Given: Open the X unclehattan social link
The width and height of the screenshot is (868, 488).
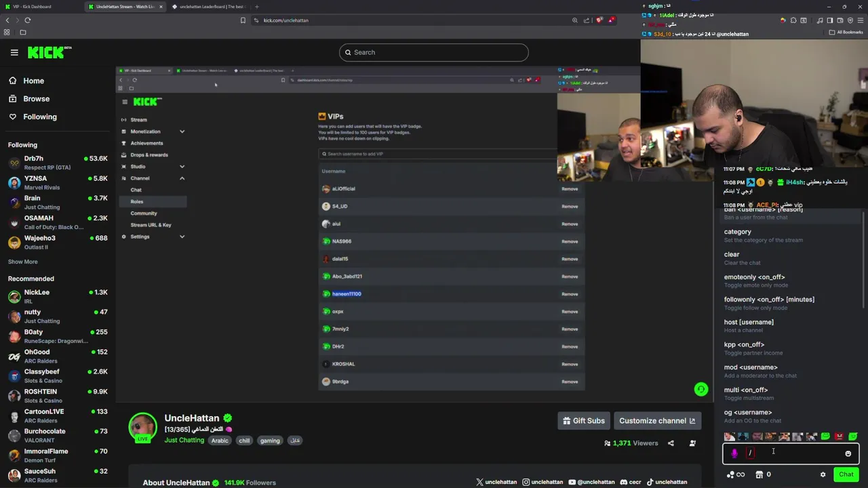Looking at the screenshot, I should tap(496, 482).
